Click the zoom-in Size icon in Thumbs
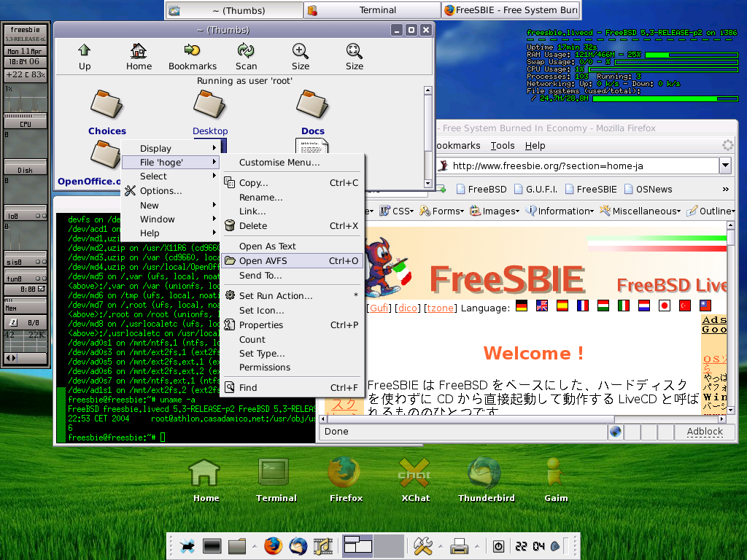Screen dimensions: 747x560 (300, 50)
